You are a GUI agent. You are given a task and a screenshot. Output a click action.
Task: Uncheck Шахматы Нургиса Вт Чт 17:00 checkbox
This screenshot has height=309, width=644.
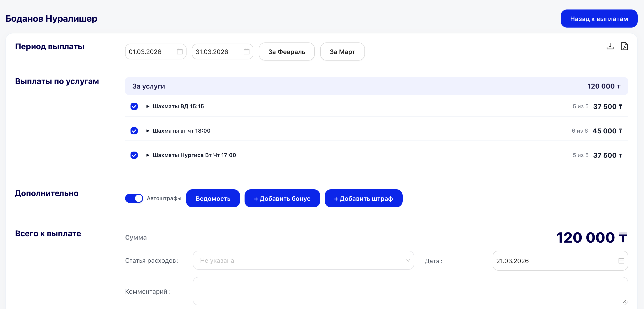tap(134, 155)
